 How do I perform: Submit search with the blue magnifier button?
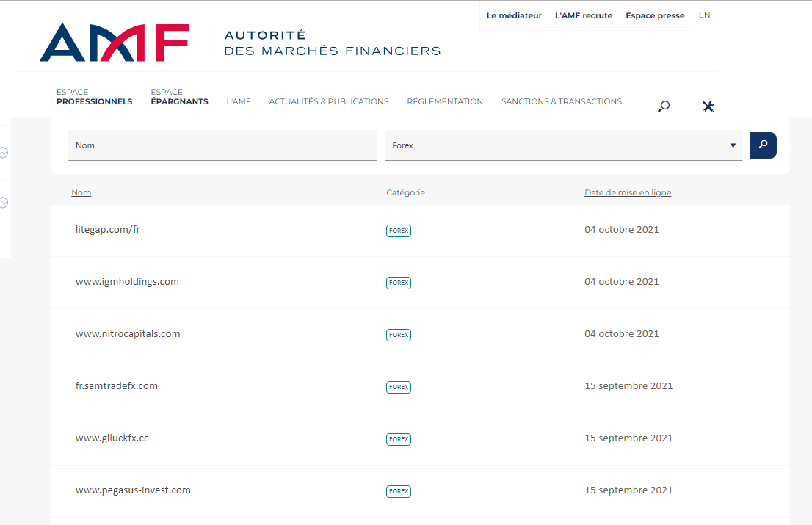tap(763, 145)
